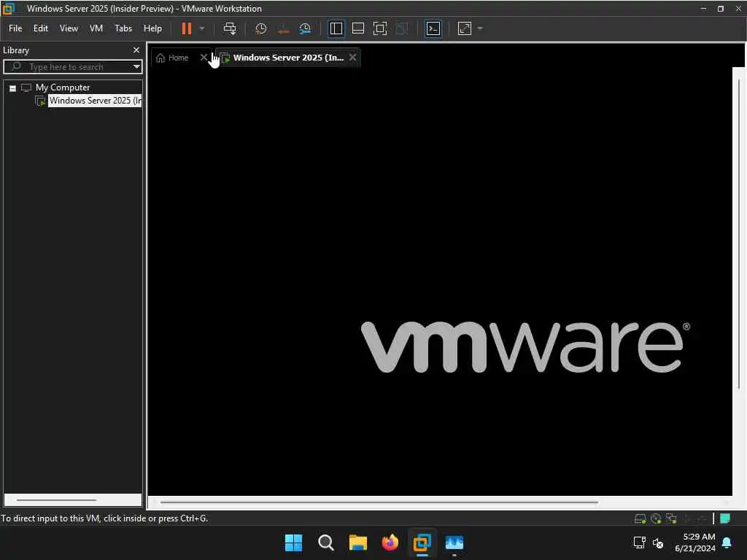Open the power options dropdown arrow

click(202, 28)
